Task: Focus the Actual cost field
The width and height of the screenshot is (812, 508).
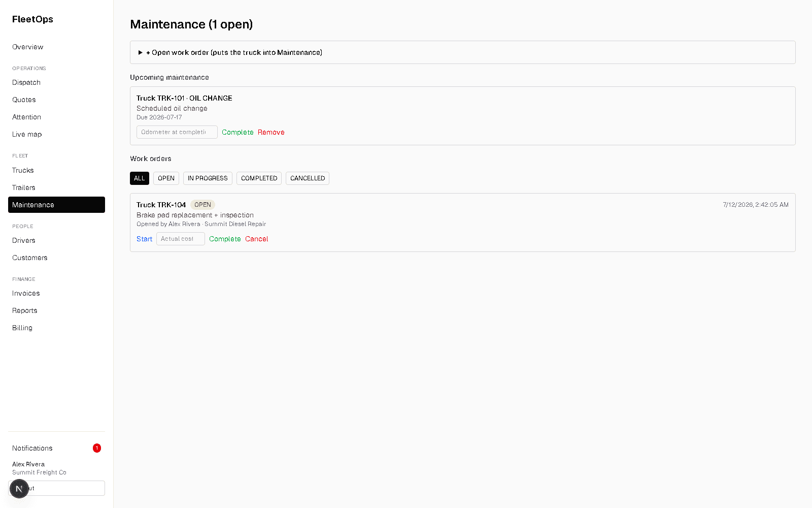Action: tap(181, 239)
